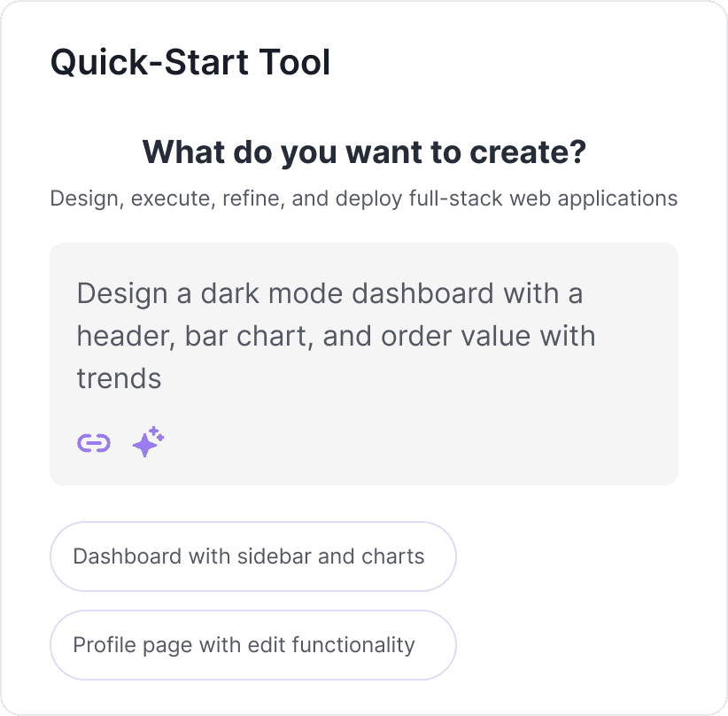Choose the 'Profile page with edit functionality' suggestion
Image resolution: width=728 pixels, height=716 pixels.
253,645
